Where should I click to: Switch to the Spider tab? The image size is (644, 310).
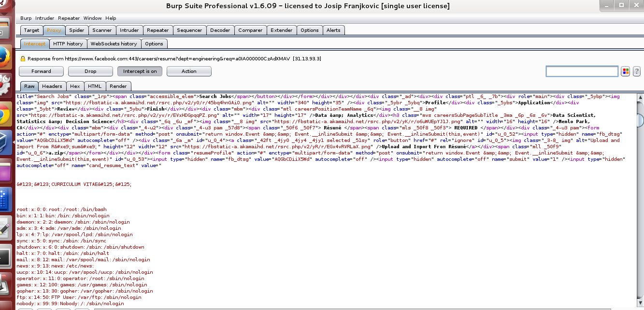pos(77,30)
